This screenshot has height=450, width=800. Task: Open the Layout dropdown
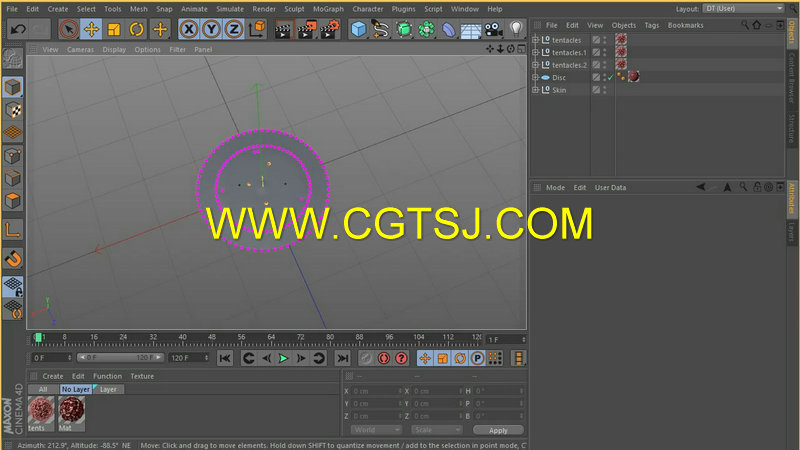[x=743, y=9]
